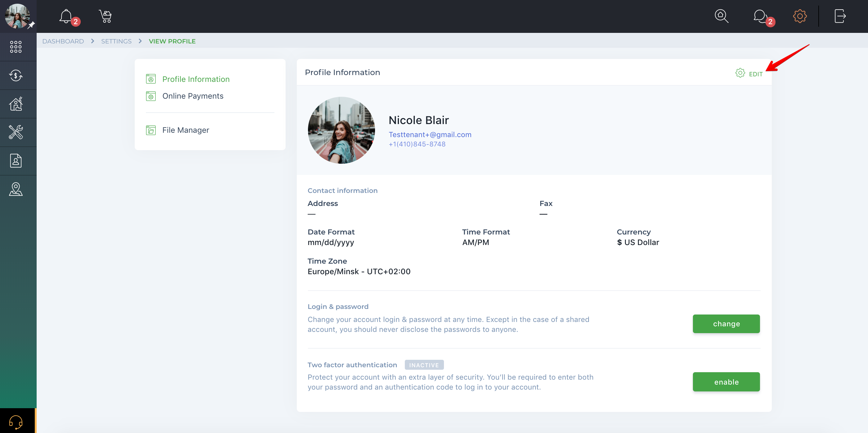Screen dimensions: 868x433
Task: Click the Nicole Blair name heading
Action: pyautogui.click(x=418, y=120)
